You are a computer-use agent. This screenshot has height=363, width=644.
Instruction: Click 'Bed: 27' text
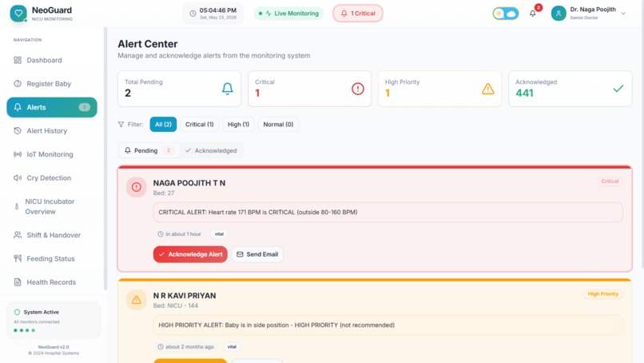(x=164, y=193)
